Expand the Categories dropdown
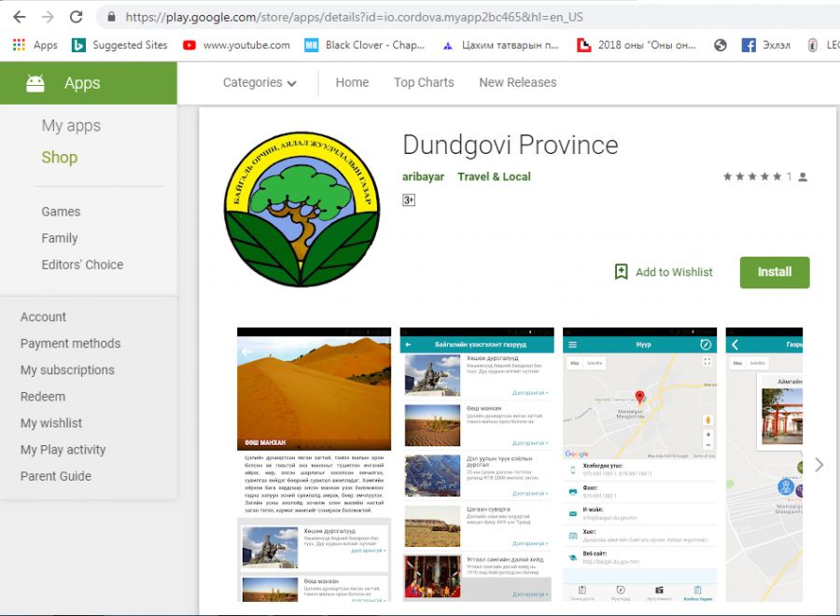The image size is (840, 616). pyautogui.click(x=259, y=82)
